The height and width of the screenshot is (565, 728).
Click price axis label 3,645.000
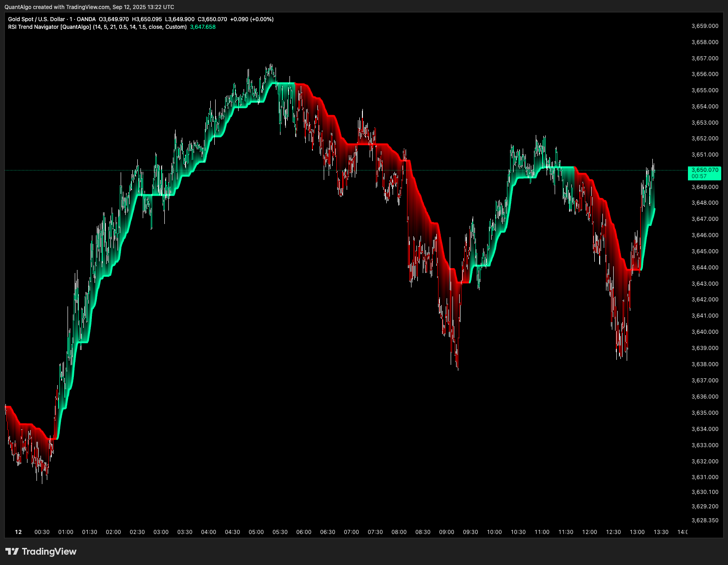tap(705, 251)
